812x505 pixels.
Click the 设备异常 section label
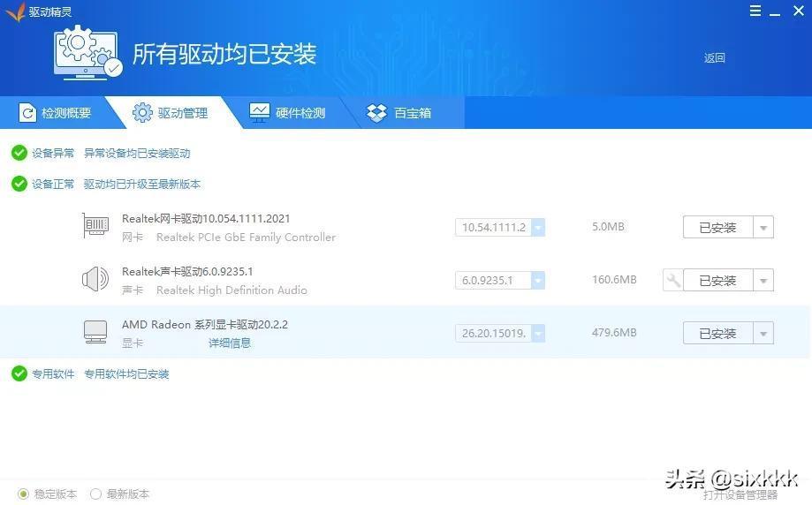coord(53,153)
